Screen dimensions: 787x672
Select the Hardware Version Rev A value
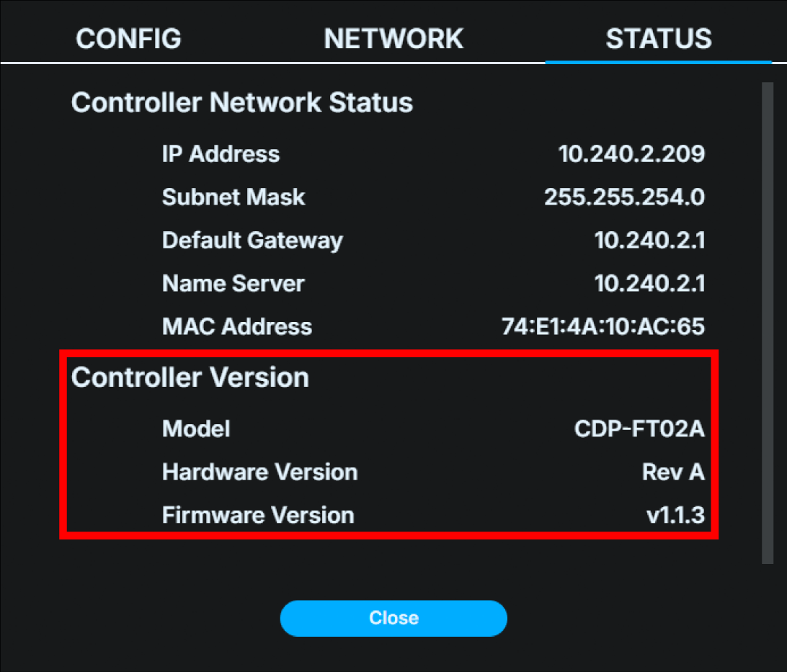pos(673,472)
